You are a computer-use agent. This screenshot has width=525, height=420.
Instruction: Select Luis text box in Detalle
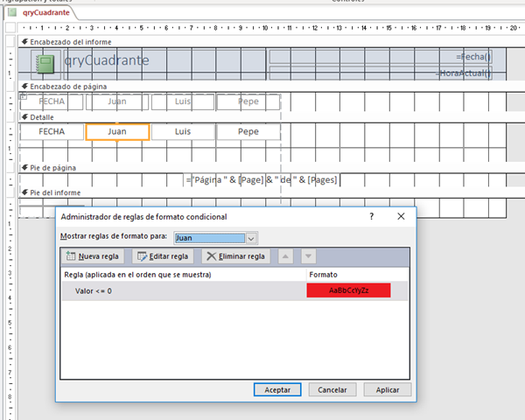coord(183,131)
